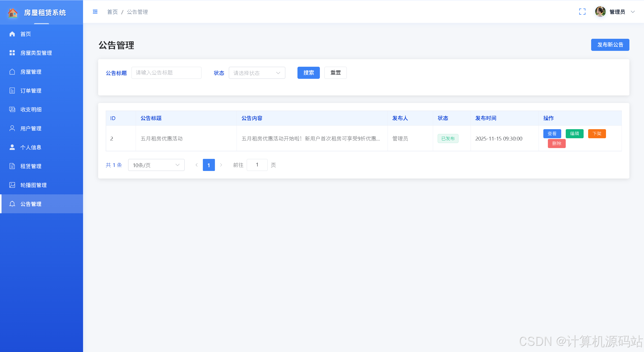Open the 管理员 user menu arrow
The height and width of the screenshot is (352, 644).
click(633, 12)
